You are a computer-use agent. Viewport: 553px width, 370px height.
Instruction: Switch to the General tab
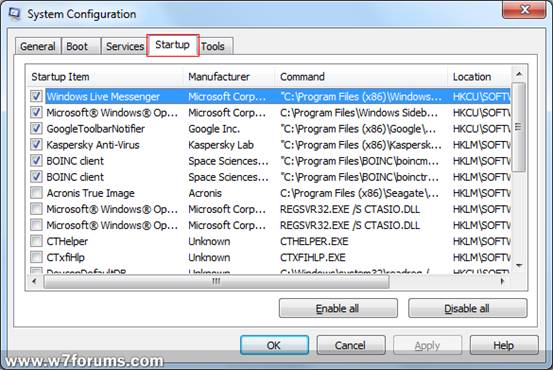[x=38, y=46]
